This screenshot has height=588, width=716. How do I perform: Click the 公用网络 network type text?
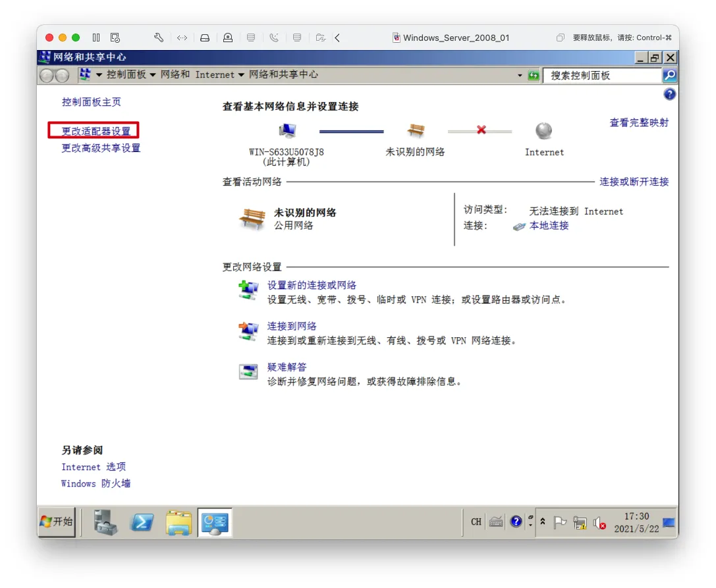294,226
